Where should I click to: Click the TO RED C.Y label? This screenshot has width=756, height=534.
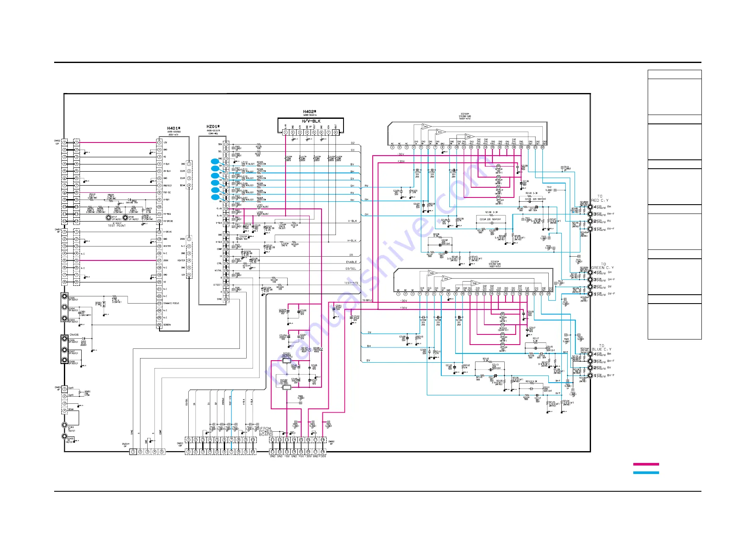tap(600, 198)
